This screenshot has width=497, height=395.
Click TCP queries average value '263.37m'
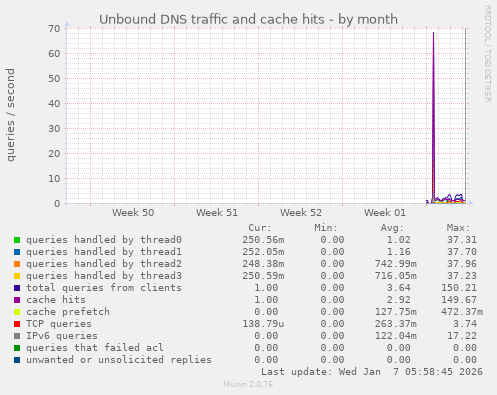[396, 324]
